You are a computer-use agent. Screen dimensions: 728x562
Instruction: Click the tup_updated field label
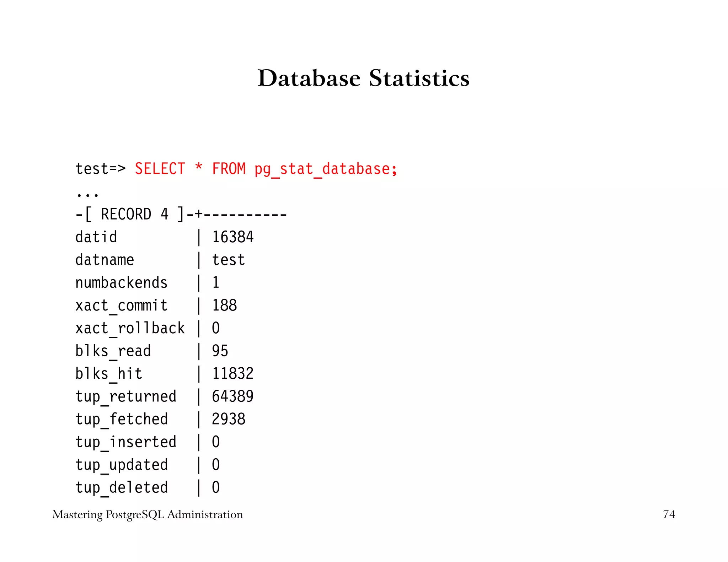(x=121, y=465)
